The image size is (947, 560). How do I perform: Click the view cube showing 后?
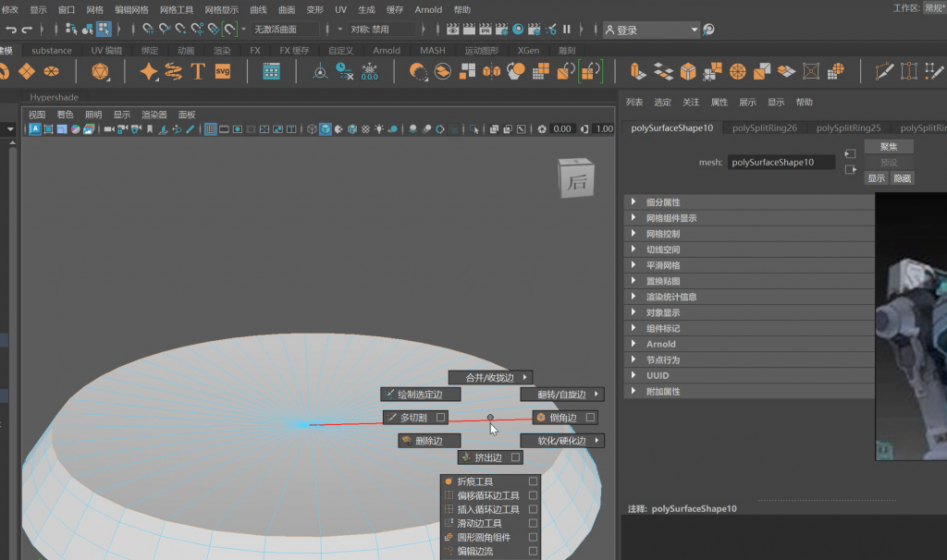tap(576, 178)
